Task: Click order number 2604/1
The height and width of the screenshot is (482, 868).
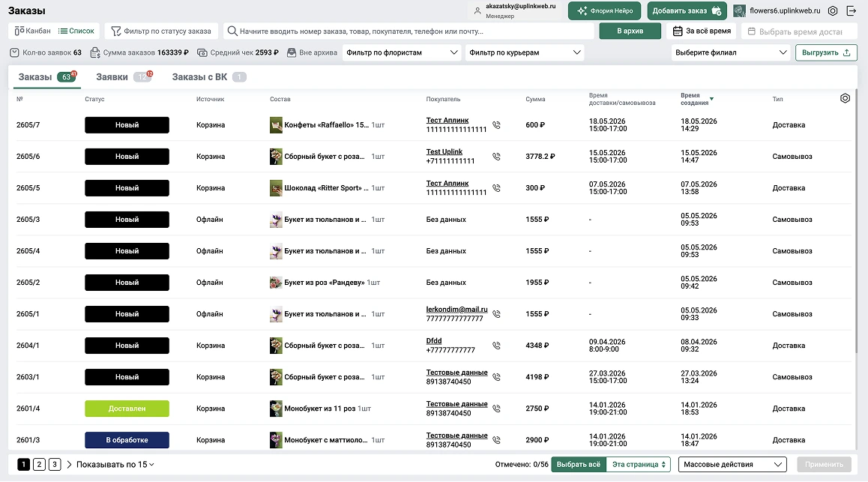Action: (x=28, y=346)
